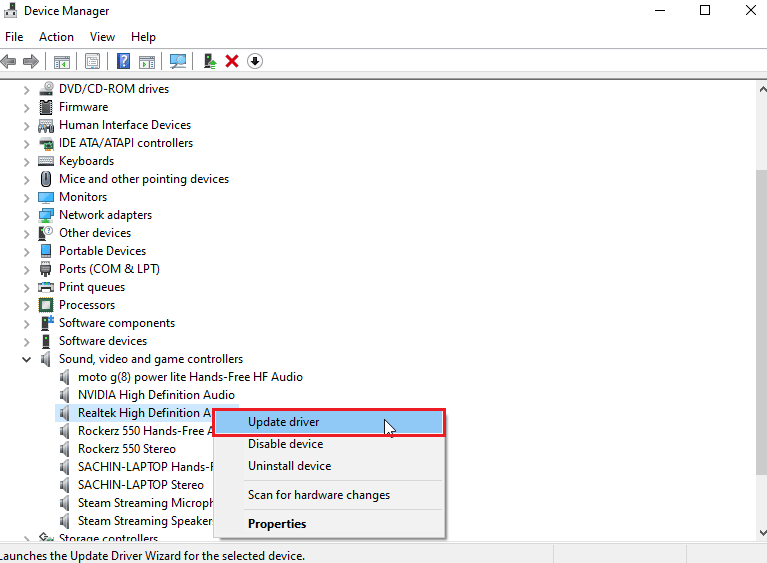Click the Other devices question icon
Viewport: 767px width, 563px height.
pyautogui.click(x=46, y=233)
